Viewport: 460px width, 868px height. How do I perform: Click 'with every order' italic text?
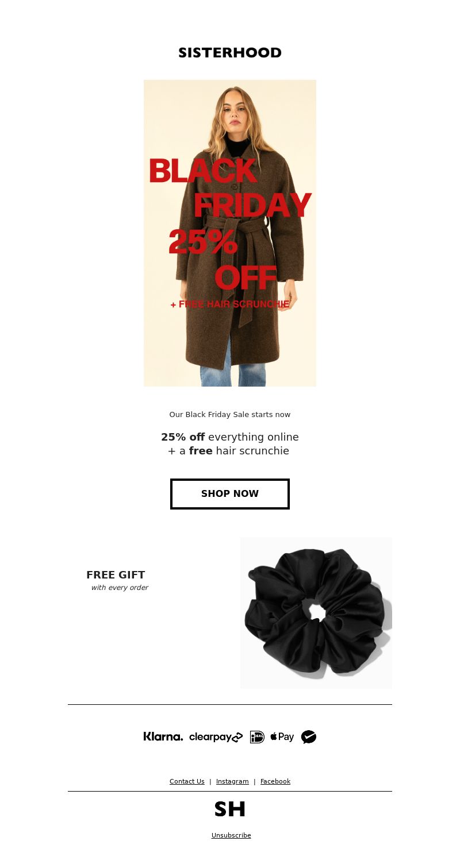coord(120,588)
